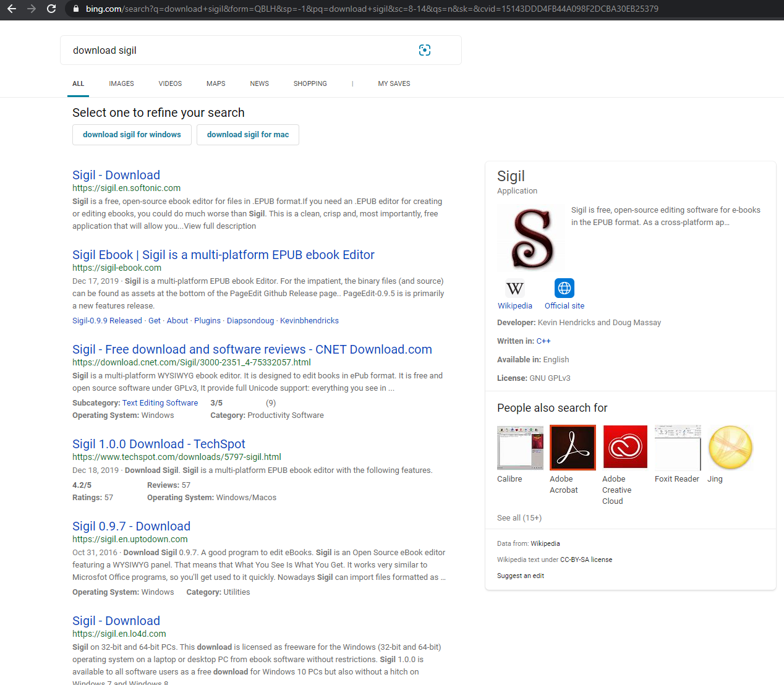The width and height of the screenshot is (784, 685).
Task: Open the 'Kevinbhendricks' sublink
Action: (x=309, y=321)
